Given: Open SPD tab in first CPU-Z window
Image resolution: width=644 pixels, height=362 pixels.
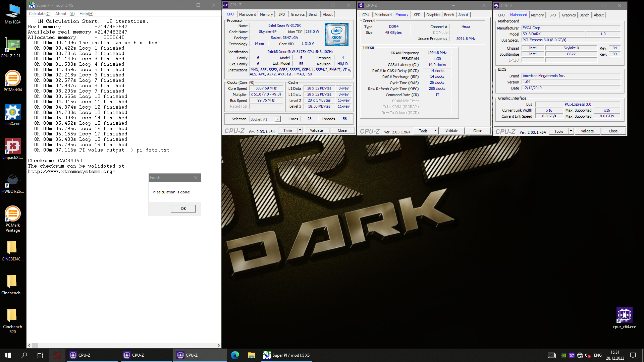Looking at the screenshot, I should tap(281, 14).
